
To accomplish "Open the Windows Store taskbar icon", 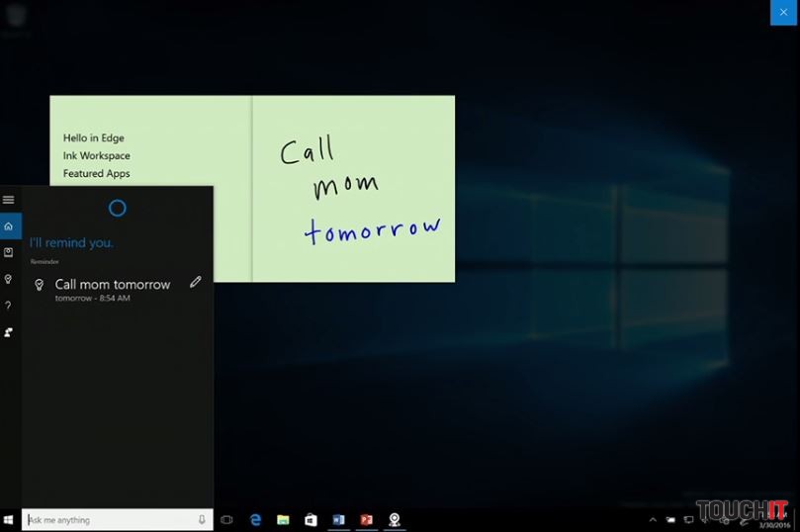I will 311,520.
